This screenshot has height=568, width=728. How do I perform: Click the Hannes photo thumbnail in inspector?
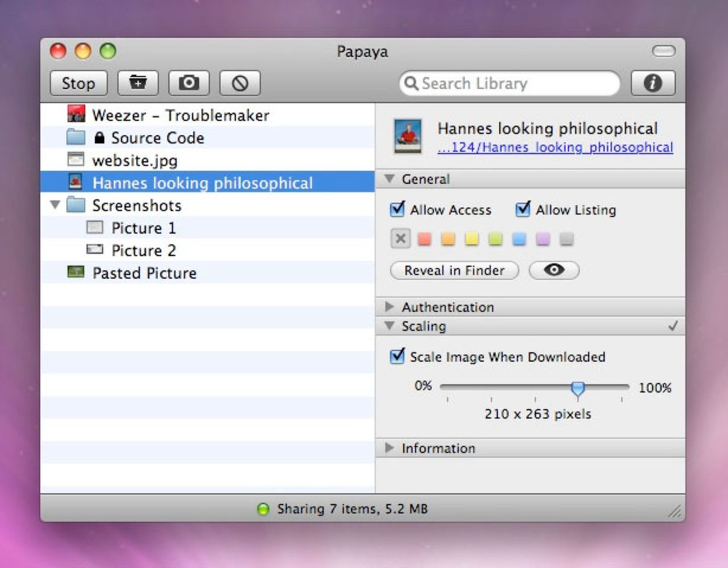pos(408,136)
